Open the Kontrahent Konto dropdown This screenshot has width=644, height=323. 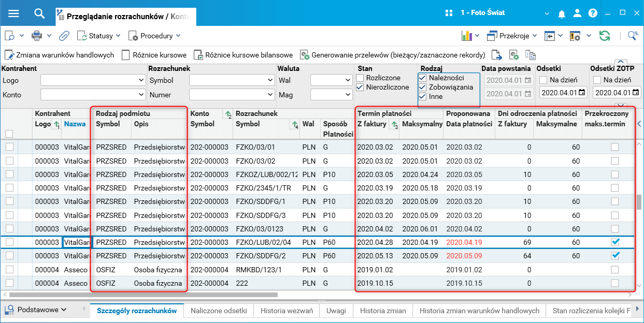click(x=141, y=95)
